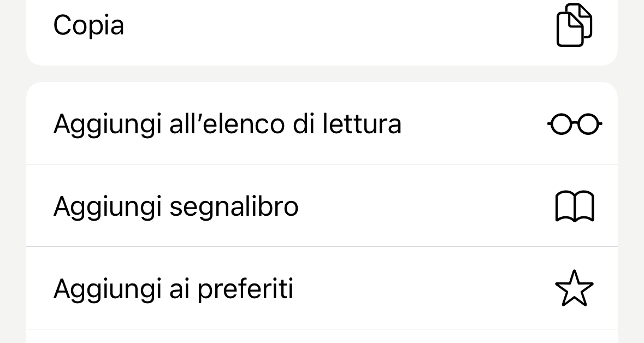Click blank area of Aggiungi segnalibro row

coord(423,206)
